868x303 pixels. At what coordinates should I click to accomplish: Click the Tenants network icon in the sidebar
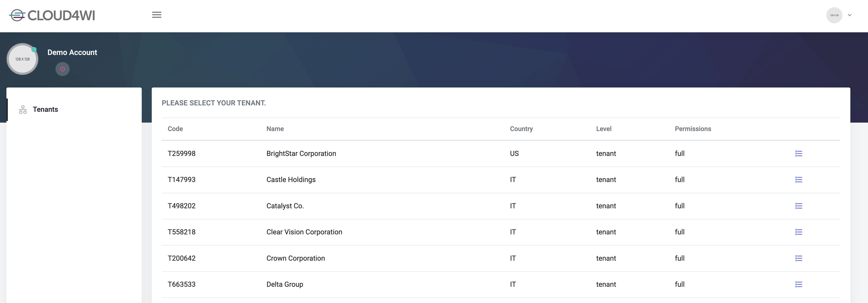23,110
